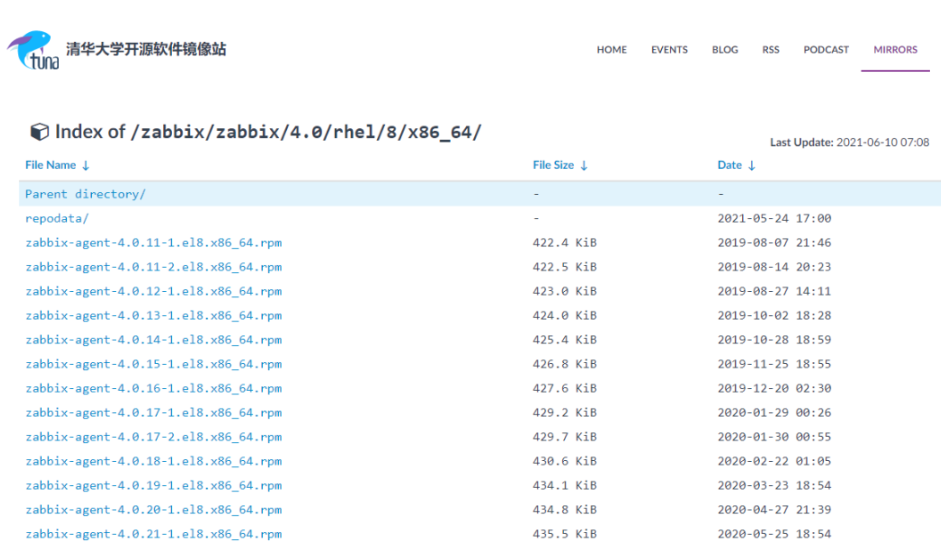Download zabbix-agent-4.0.14-1.el8.x86_64.rpm

(x=154, y=340)
